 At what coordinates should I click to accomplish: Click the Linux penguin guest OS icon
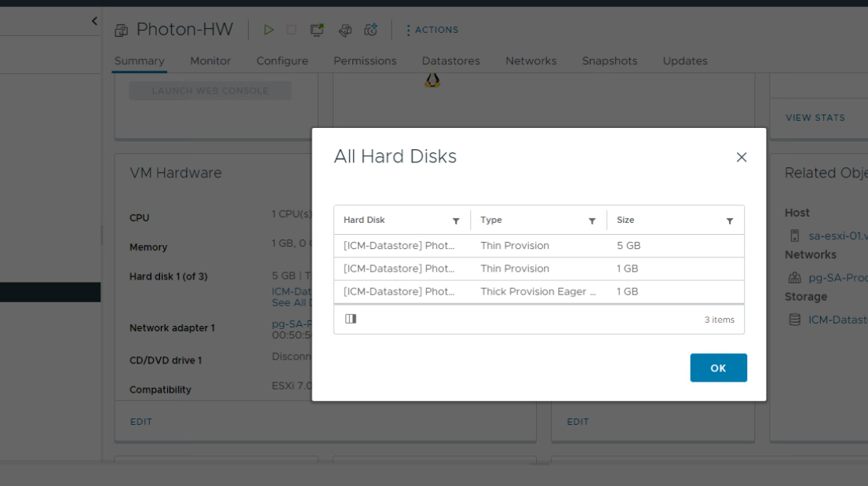pos(432,81)
